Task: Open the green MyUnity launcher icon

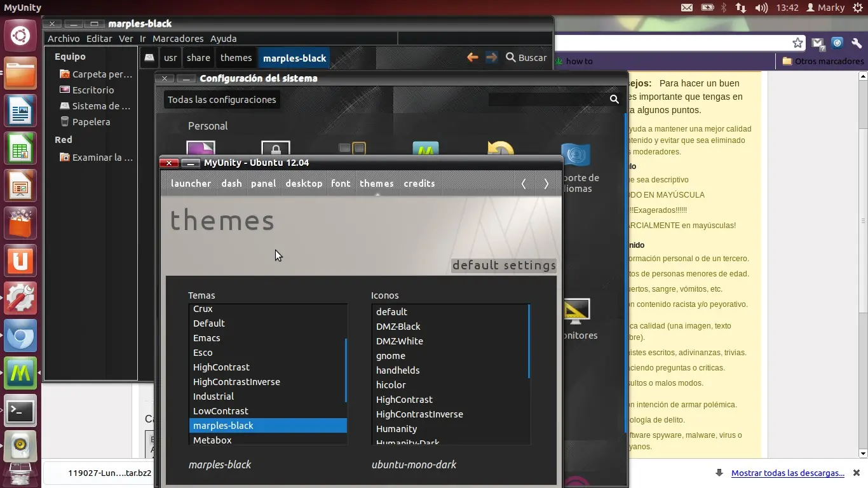Action: [20, 373]
